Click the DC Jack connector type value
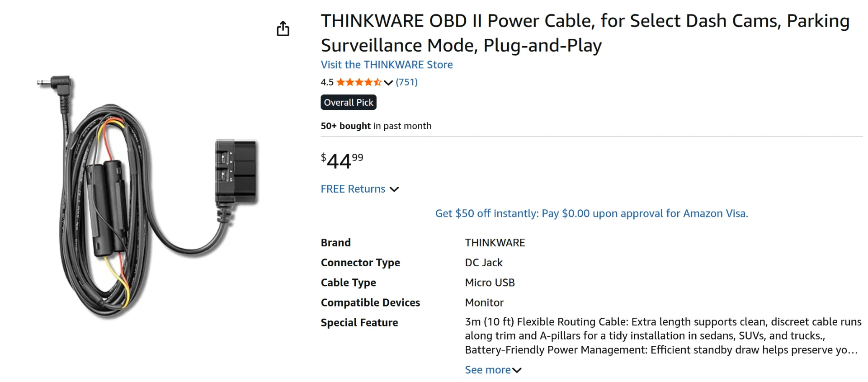This screenshot has width=868, height=382. click(x=483, y=263)
